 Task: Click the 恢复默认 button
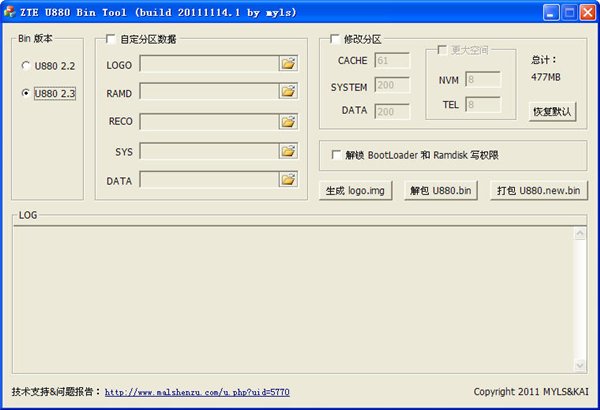coord(552,112)
